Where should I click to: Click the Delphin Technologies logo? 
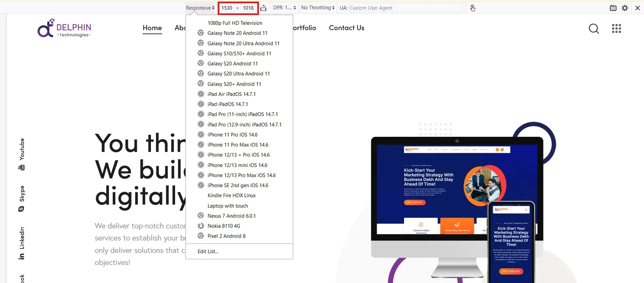[64, 28]
